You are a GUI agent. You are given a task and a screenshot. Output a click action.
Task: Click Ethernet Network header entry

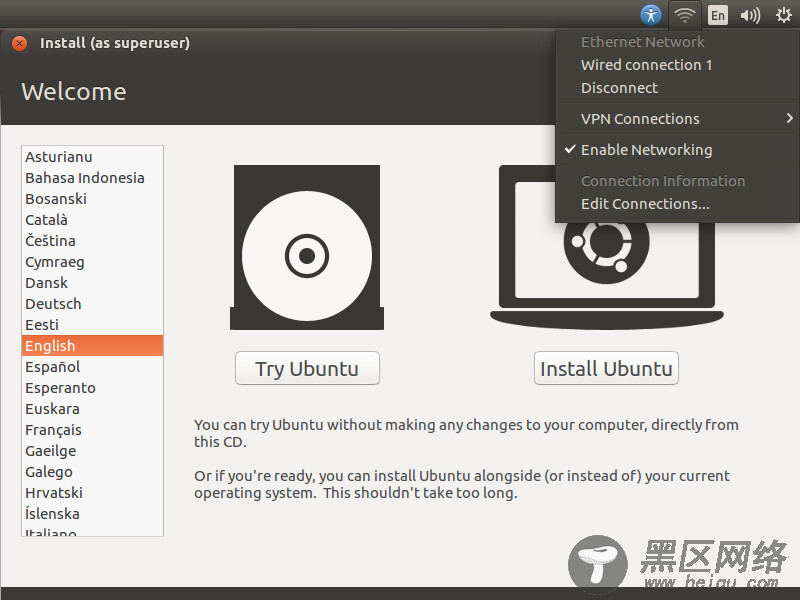pyautogui.click(x=677, y=42)
